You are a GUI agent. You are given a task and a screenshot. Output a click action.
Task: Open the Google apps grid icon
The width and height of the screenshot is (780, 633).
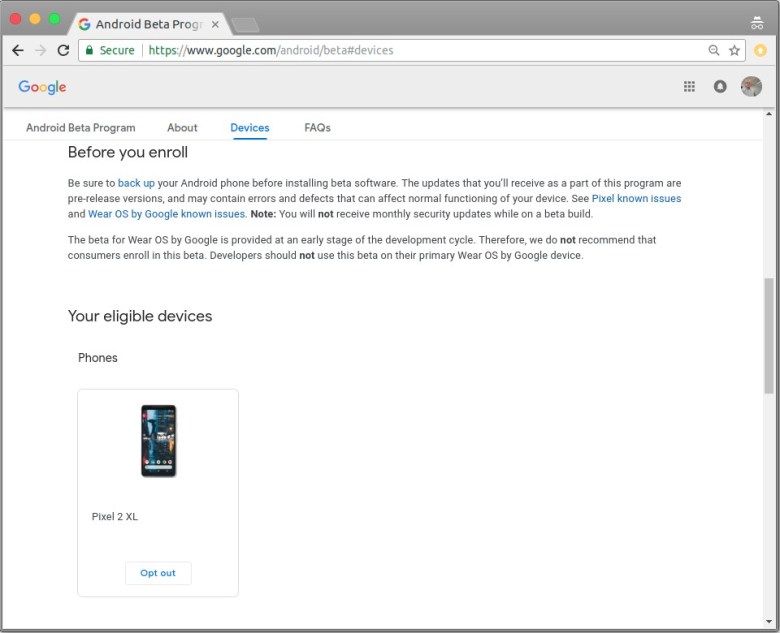pyautogui.click(x=689, y=87)
